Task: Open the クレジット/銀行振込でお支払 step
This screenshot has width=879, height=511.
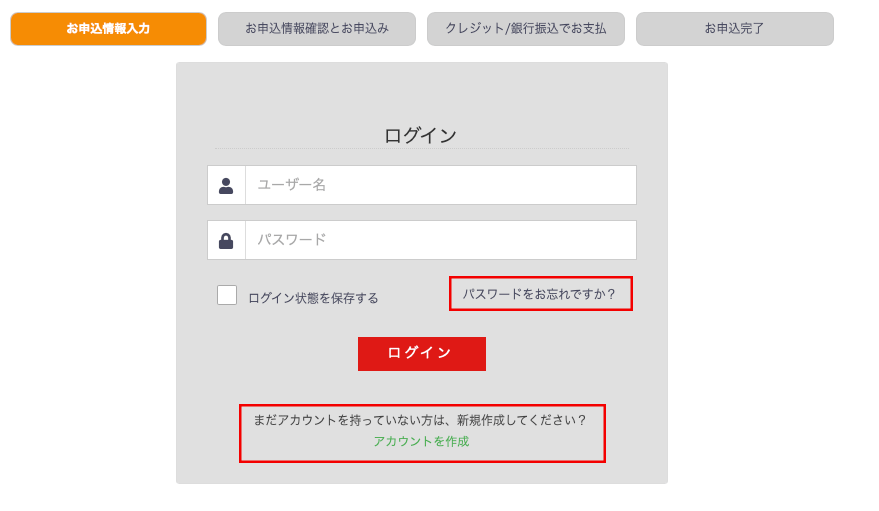Action: click(x=526, y=29)
